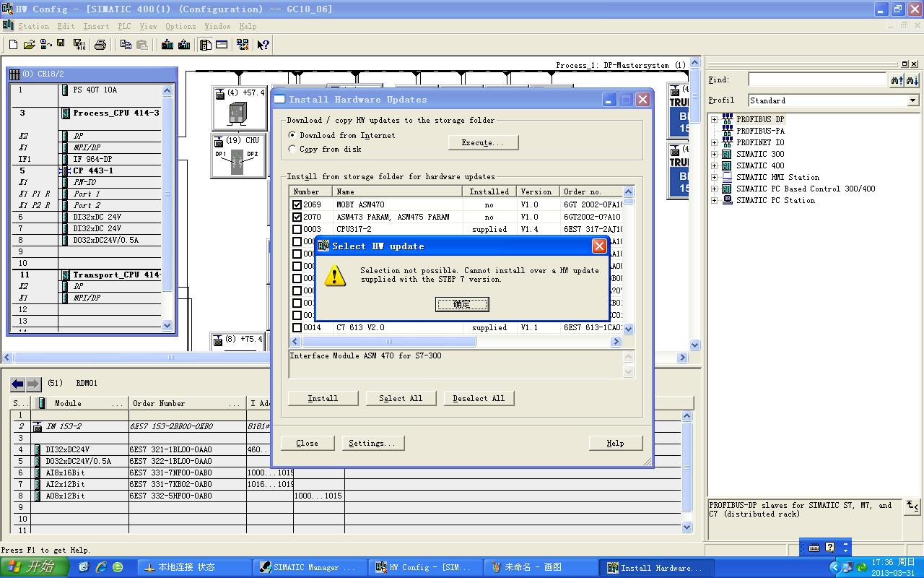Expand the PROFINET IO catalog node
924x578 pixels.
coord(714,142)
